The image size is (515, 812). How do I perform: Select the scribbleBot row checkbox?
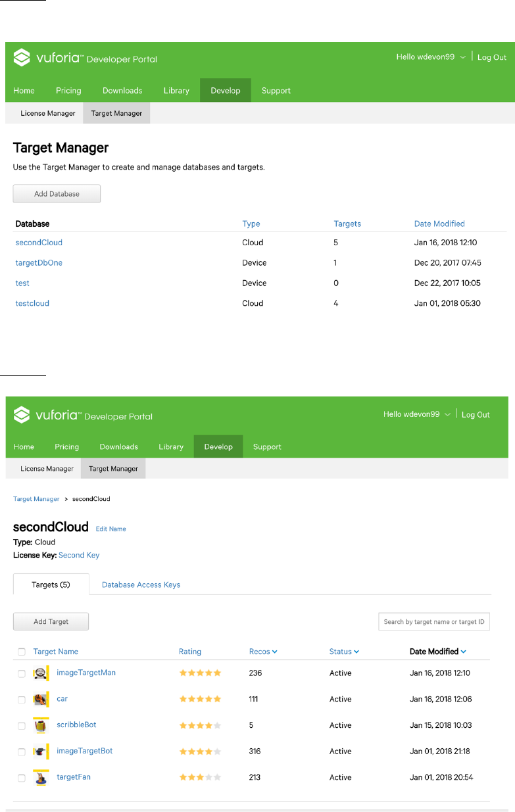[x=22, y=726]
